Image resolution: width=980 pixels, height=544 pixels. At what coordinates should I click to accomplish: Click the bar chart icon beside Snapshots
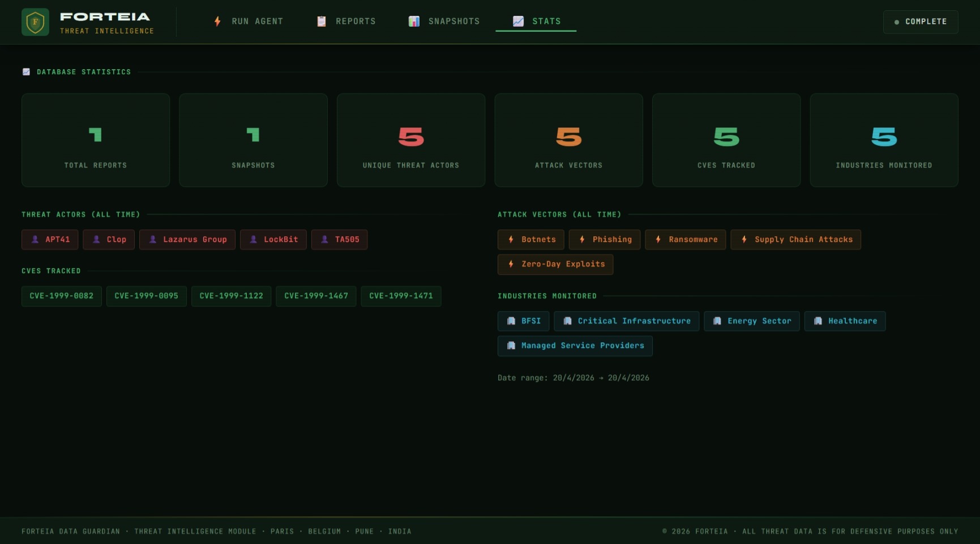tap(414, 22)
